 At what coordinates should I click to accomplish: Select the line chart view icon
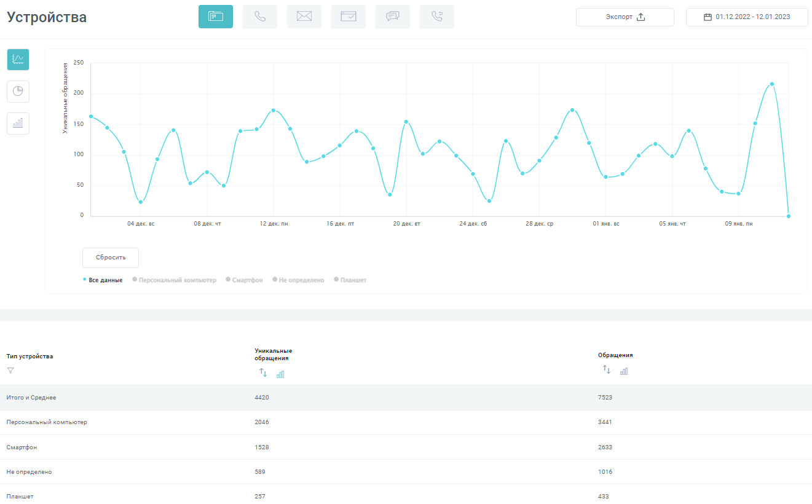click(18, 60)
